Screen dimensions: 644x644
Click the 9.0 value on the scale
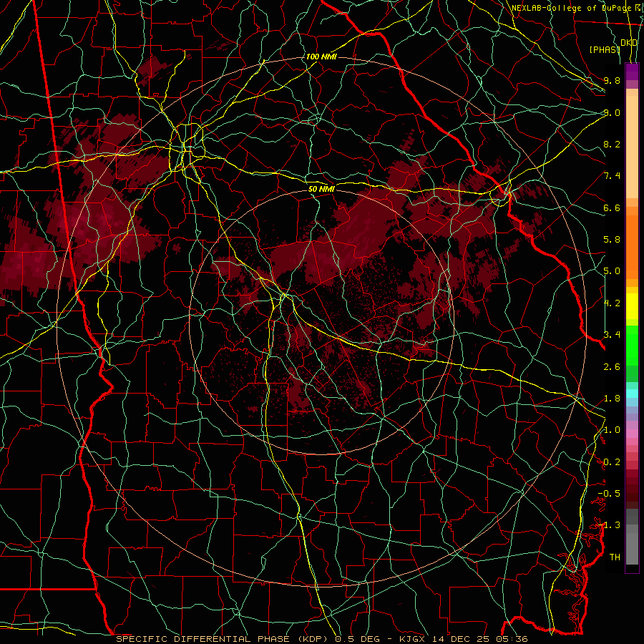(x=612, y=112)
